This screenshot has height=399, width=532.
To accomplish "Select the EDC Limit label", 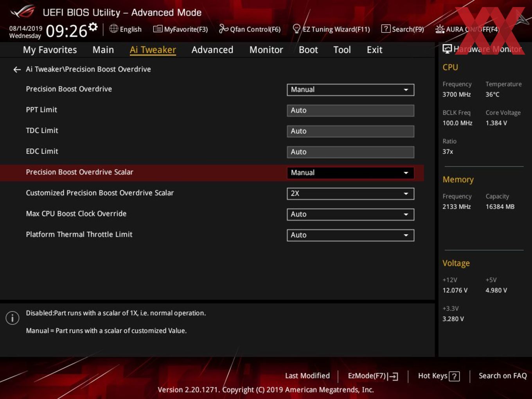I will click(x=42, y=151).
